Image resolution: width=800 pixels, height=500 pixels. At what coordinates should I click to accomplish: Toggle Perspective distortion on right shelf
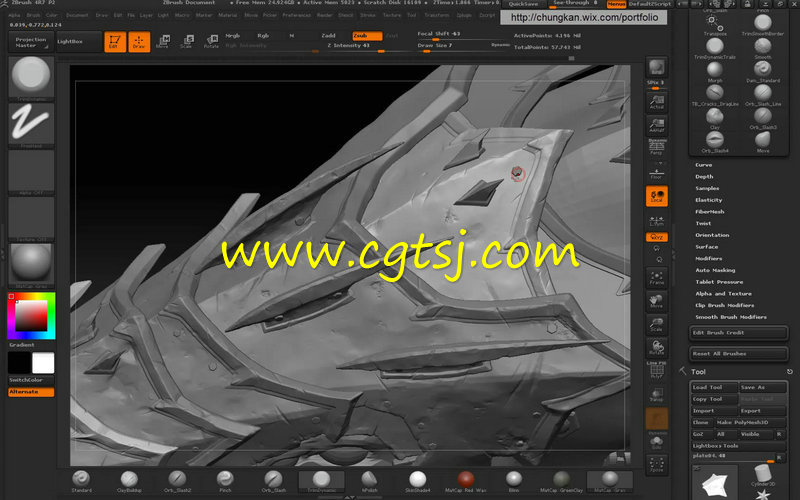(x=657, y=147)
